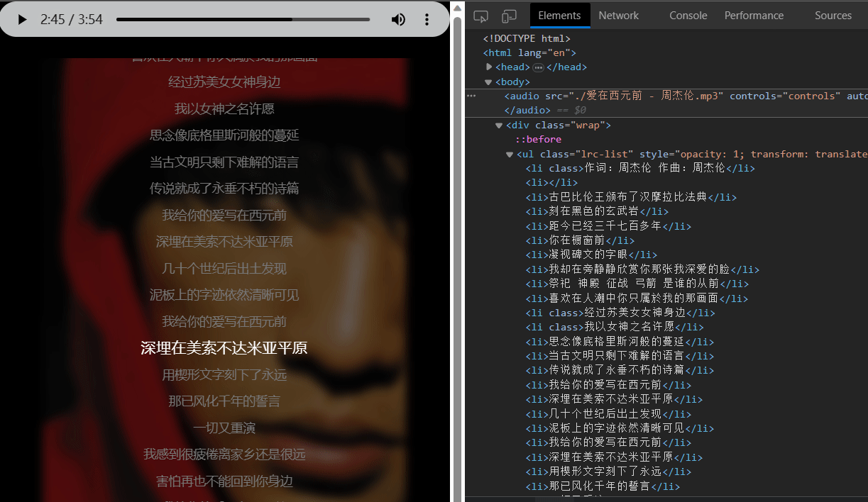Viewport: 868px width, 502px height.
Task: Select li 当古文明只剩下难解的语言 in DOM
Action: tap(620, 356)
